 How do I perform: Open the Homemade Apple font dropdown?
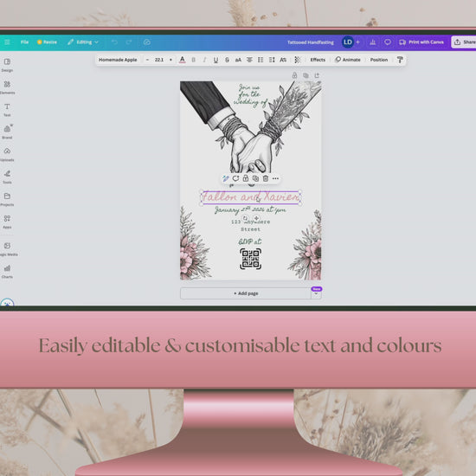pyautogui.click(x=118, y=60)
